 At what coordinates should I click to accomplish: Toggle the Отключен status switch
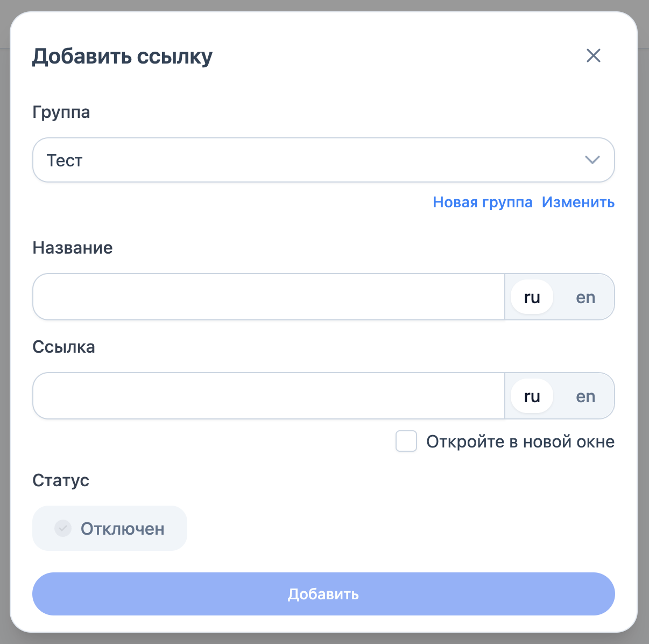click(110, 528)
